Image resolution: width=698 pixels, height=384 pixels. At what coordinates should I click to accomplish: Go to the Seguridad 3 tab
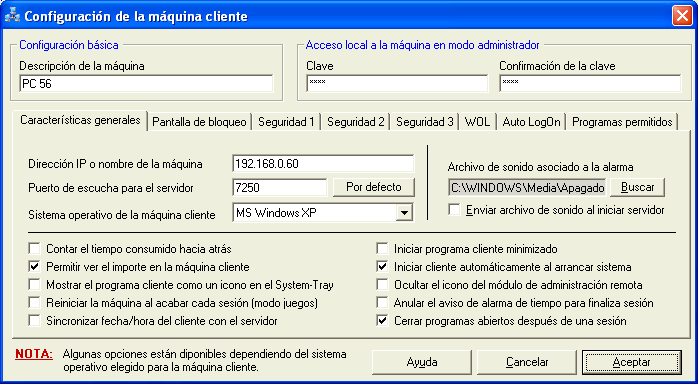pos(425,122)
